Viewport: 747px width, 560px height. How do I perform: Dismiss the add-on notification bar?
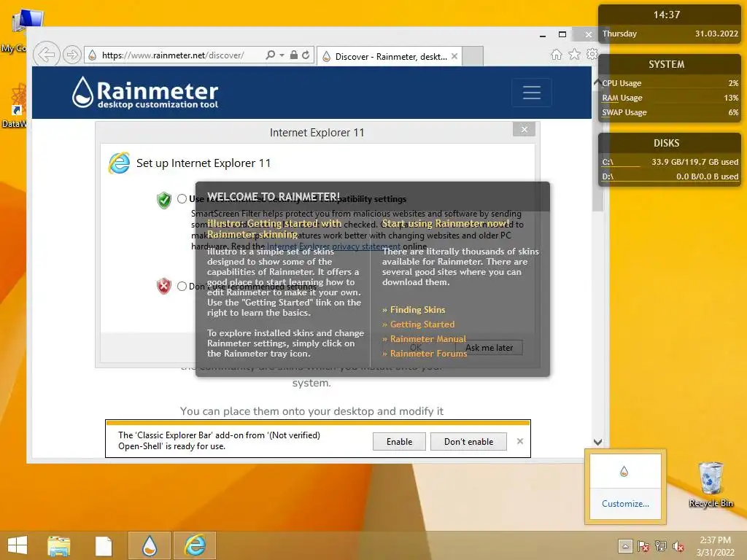click(x=519, y=441)
